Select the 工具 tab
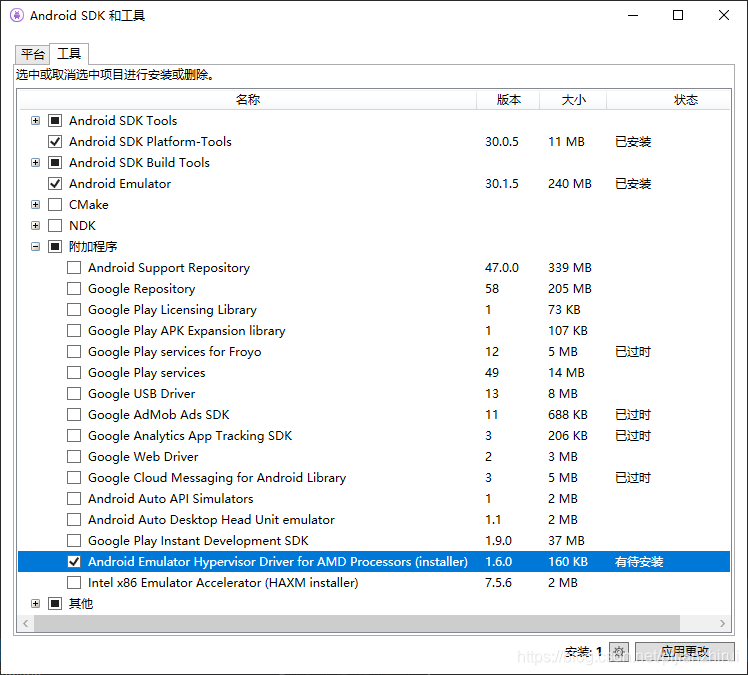Image resolution: width=748 pixels, height=675 pixels. (x=69, y=53)
